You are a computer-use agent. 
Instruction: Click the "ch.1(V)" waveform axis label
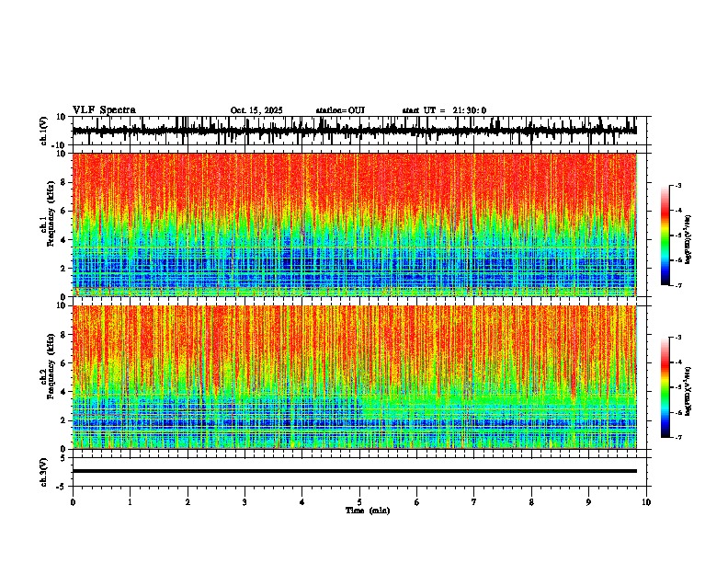tap(44, 131)
